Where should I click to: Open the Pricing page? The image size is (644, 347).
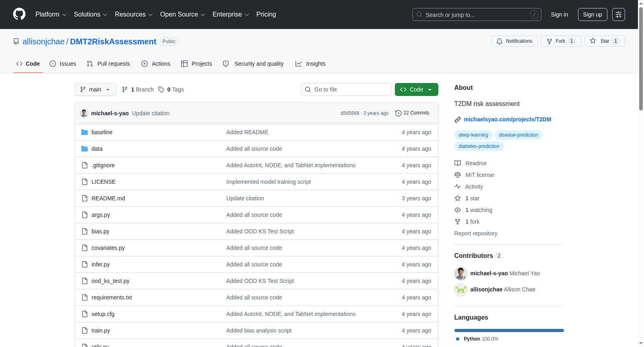[266, 15]
